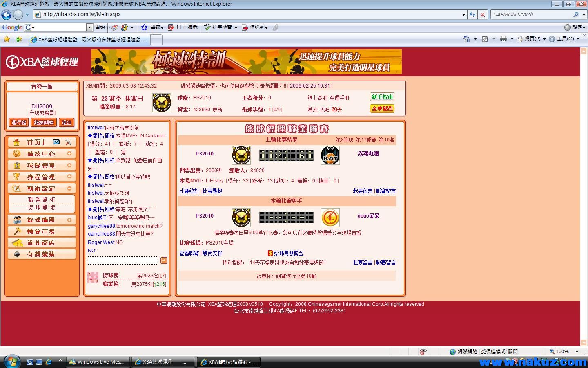
Task: Open the 道具商店 menu item
Action: tap(41, 242)
